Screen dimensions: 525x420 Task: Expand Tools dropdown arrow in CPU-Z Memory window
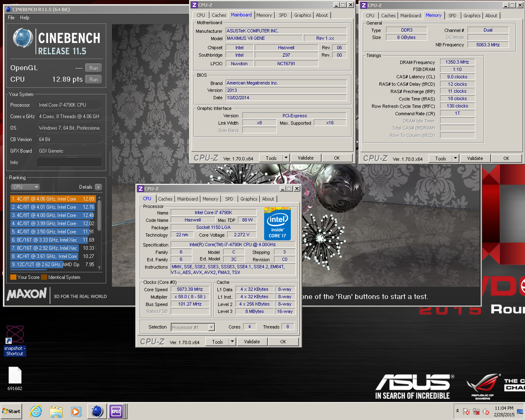pyautogui.click(x=455, y=158)
